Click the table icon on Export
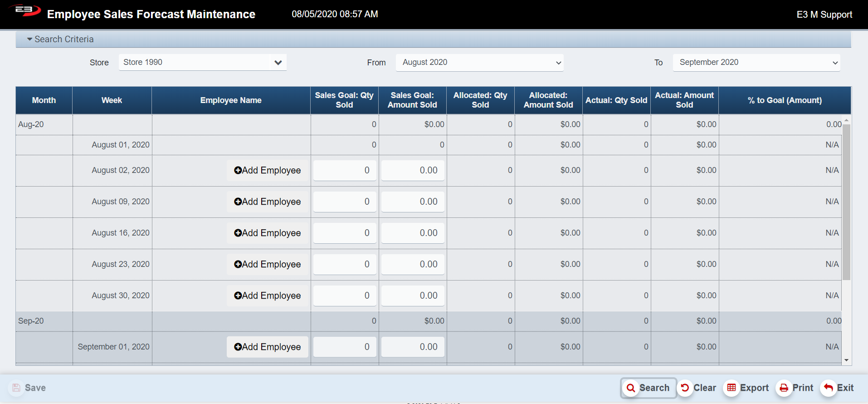Image resolution: width=868 pixels, height=404 pixels. pyautogui.click(x=731, y=388)
